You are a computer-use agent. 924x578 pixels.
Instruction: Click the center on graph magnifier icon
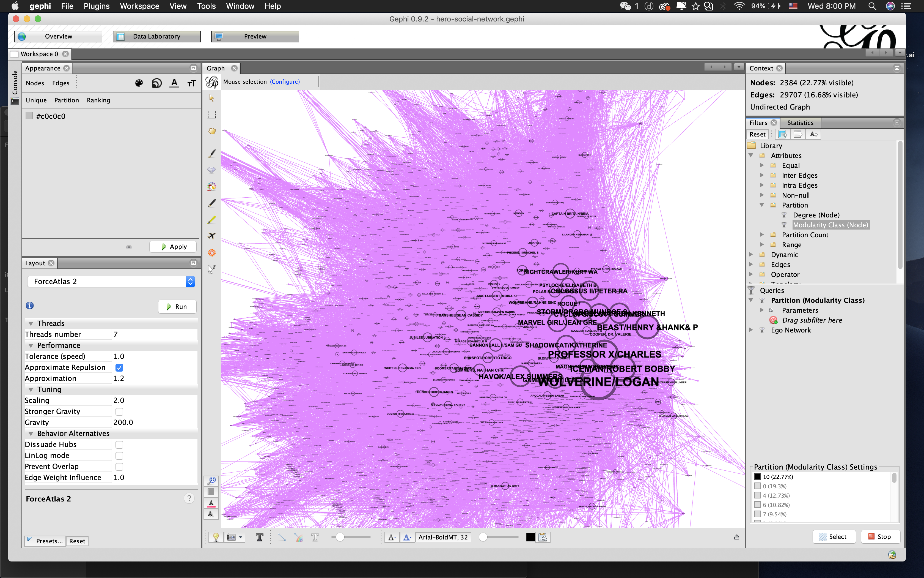[211, 481]
